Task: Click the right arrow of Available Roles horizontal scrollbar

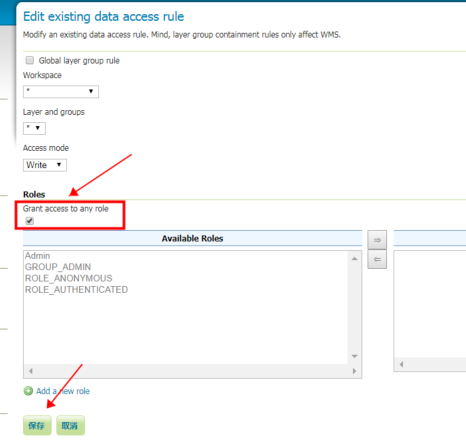Action: (354, 371)
